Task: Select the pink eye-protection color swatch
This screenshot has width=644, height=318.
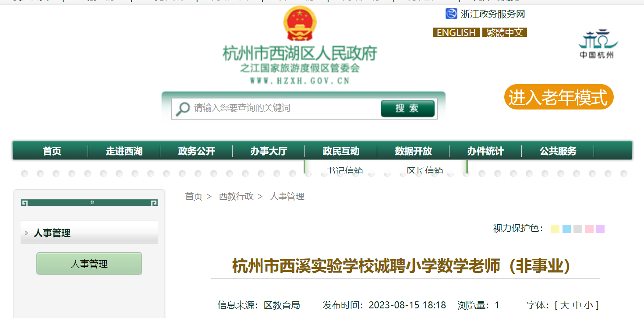Action: [589, 229]
